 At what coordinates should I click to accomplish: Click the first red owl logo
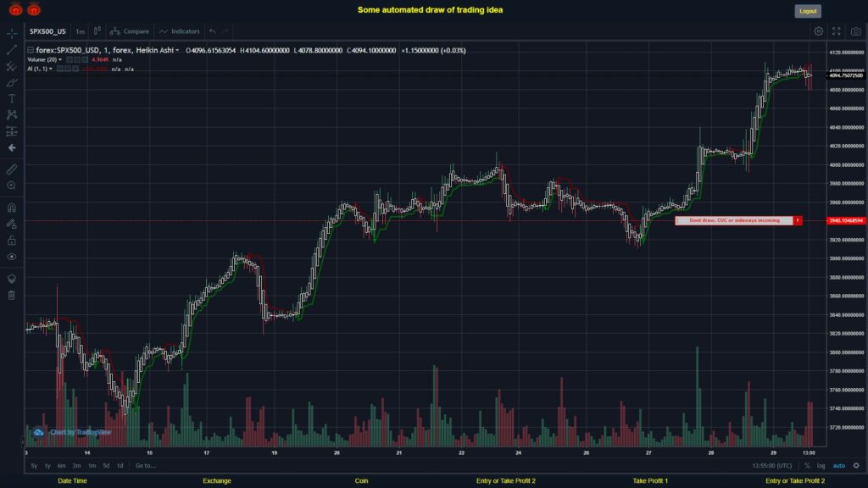click(15, 9)
